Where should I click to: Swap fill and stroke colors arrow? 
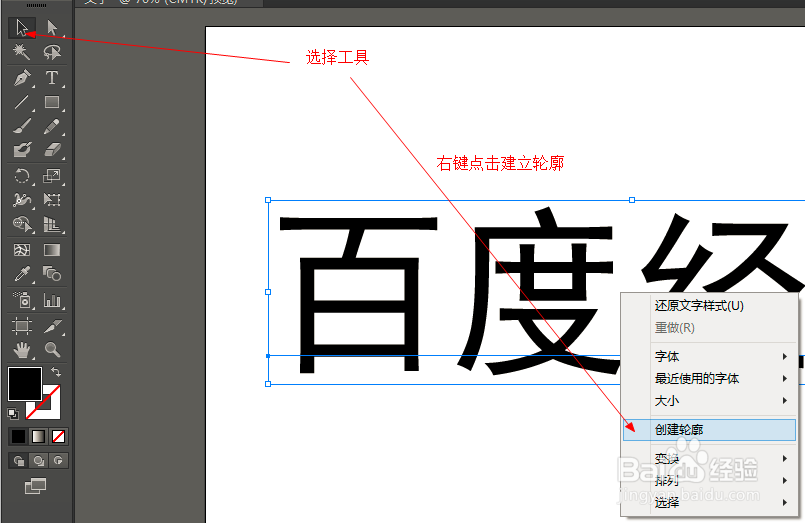[55, 372]
